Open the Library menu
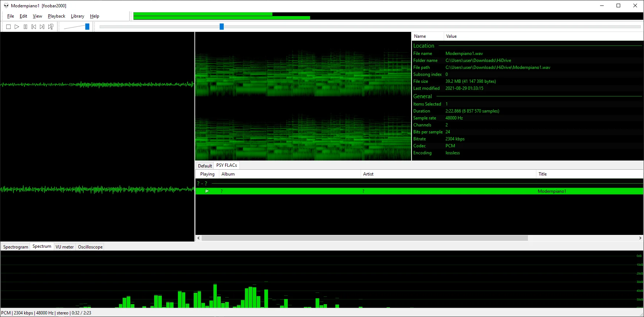This screenshot has width=644, height=317. [78, 16]
